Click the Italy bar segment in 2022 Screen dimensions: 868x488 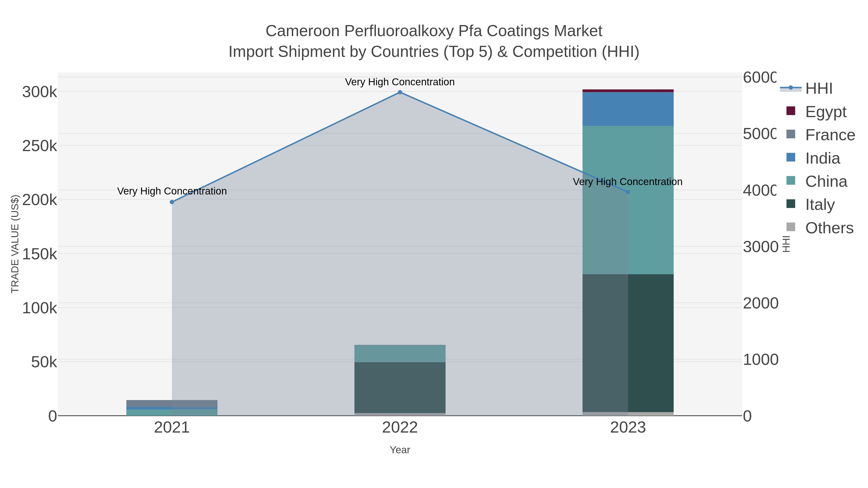click(x=400, y=388)
